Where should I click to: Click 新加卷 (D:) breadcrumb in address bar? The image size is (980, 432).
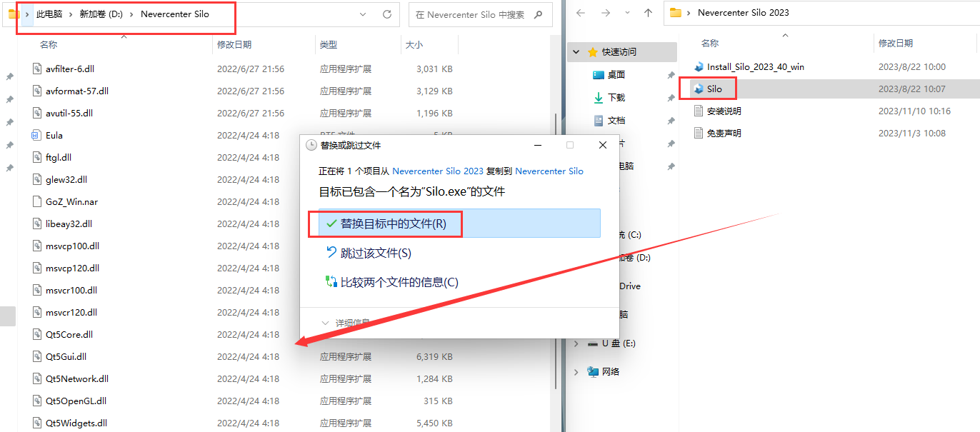(101, 14)
